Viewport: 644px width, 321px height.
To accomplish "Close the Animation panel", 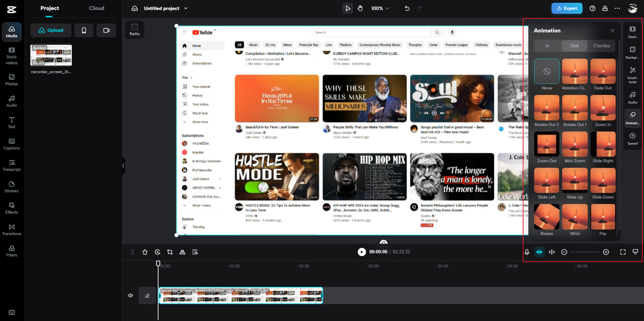I will [x=612, y=31].
